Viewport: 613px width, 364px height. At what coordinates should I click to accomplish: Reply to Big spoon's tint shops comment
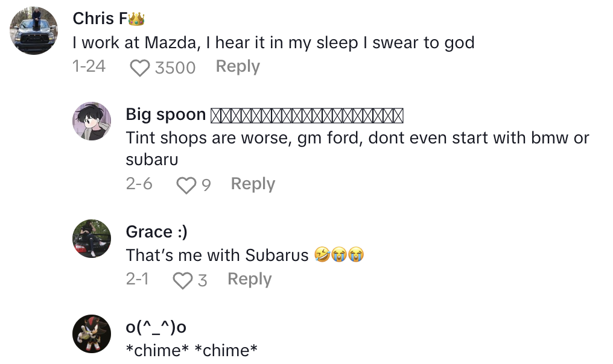[253, 184]
